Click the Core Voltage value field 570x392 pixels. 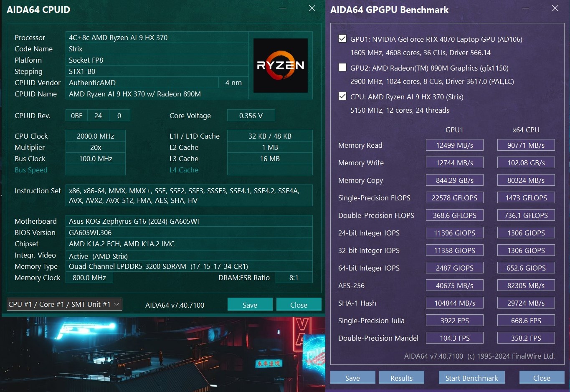click(251, 116)
